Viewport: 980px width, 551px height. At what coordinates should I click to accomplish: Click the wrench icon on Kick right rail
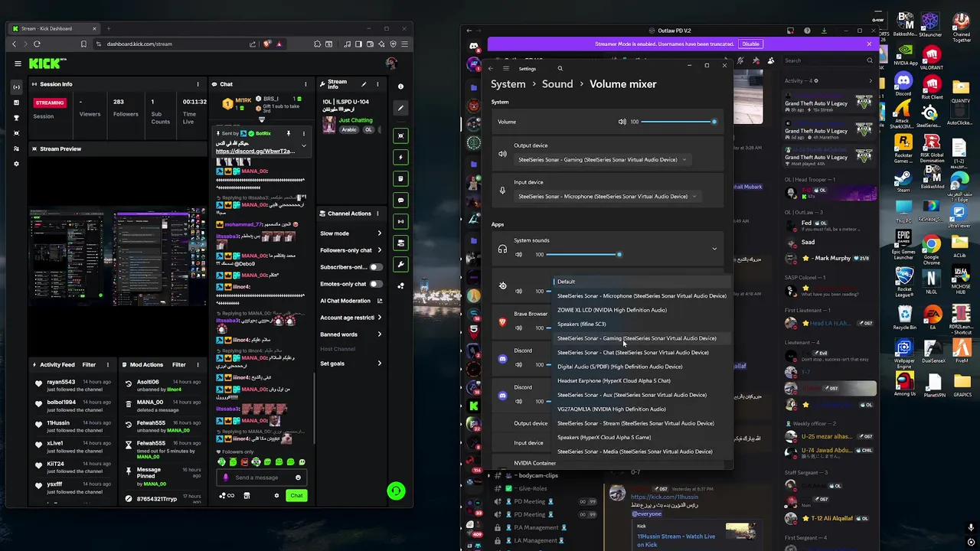point(400,264)
